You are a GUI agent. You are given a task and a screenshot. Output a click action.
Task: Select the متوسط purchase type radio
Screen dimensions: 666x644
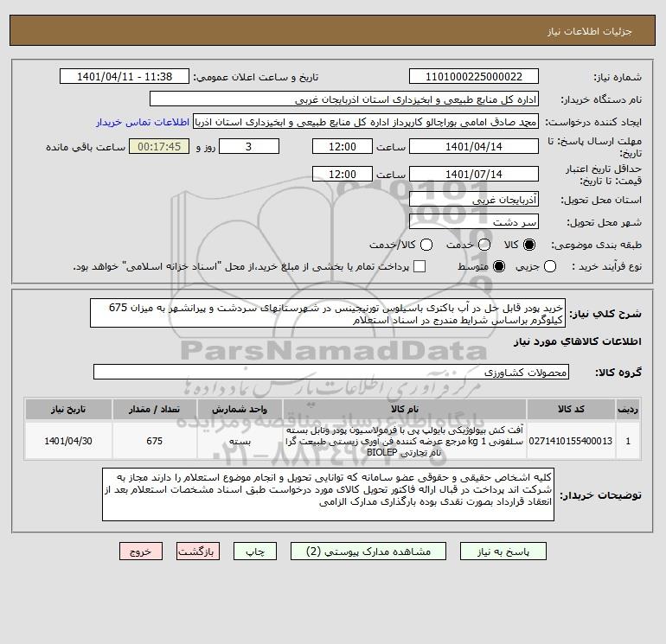[x=499, y=266]
